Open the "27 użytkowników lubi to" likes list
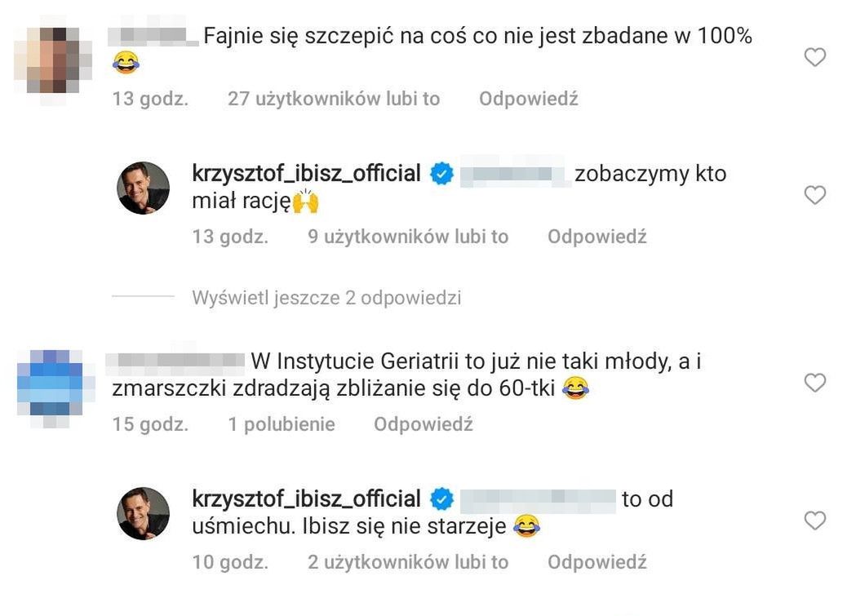This screenshot has width=856, height=616. click(334, 99)
